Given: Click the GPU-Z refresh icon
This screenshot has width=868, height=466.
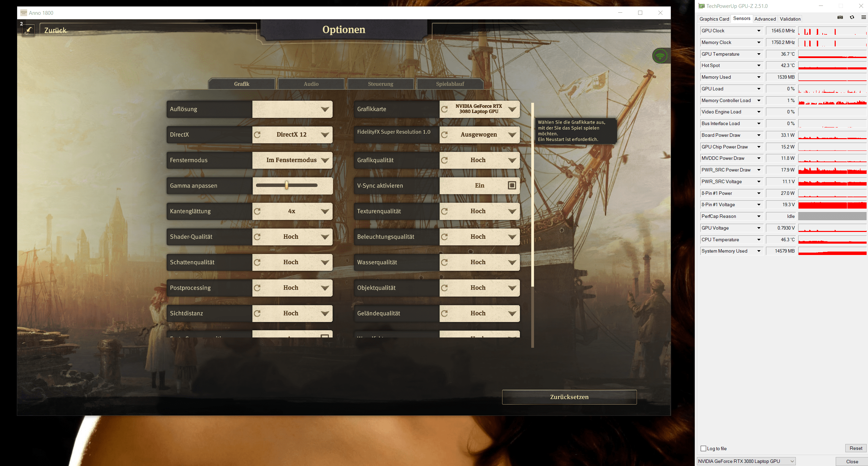Looking at the screenshot, I should pyautogui.click(x=852, y=18).
